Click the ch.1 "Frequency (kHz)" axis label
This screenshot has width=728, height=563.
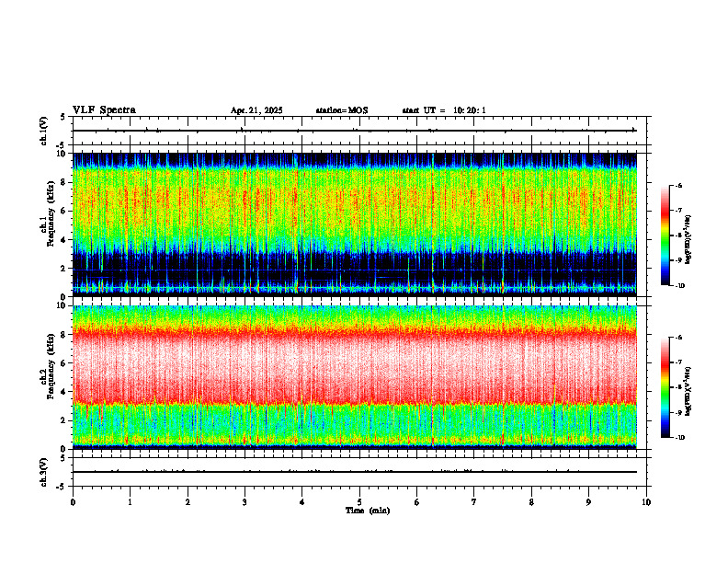[50, 214]
